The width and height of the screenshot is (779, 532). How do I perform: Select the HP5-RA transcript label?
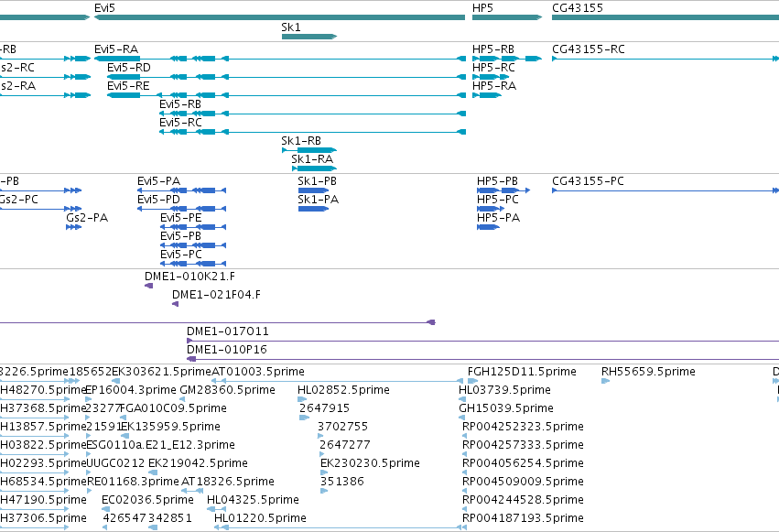(x=493, y=86)
